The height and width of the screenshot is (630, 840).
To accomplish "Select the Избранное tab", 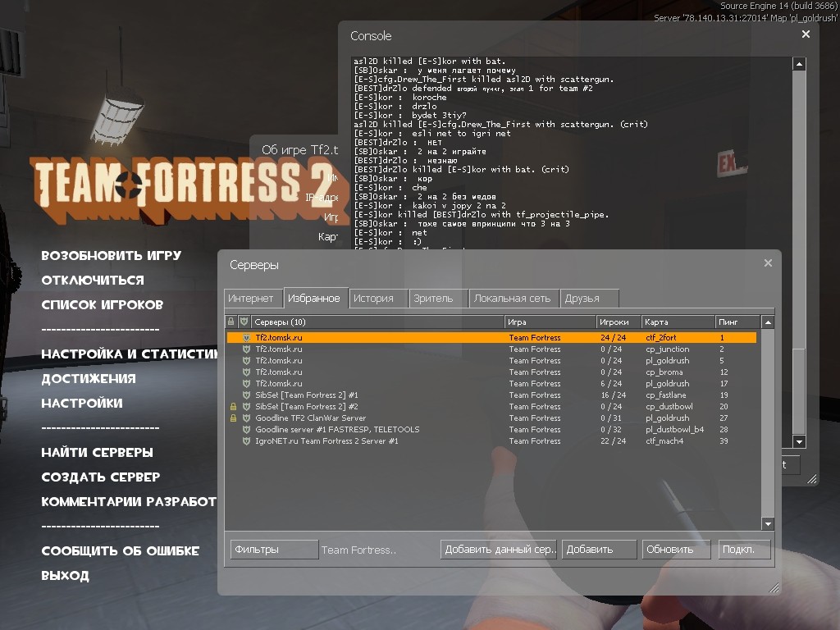I will (x=316, y=297).
